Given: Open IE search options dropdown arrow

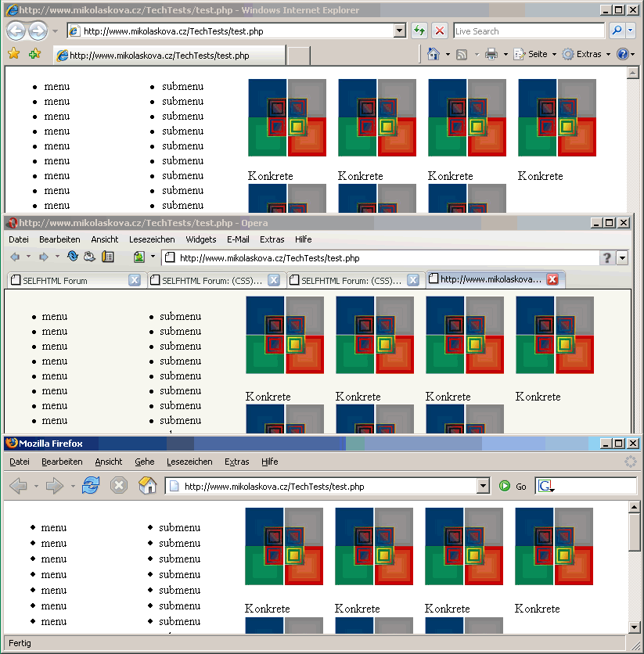Looking at the screenshot, I should 630,31.
